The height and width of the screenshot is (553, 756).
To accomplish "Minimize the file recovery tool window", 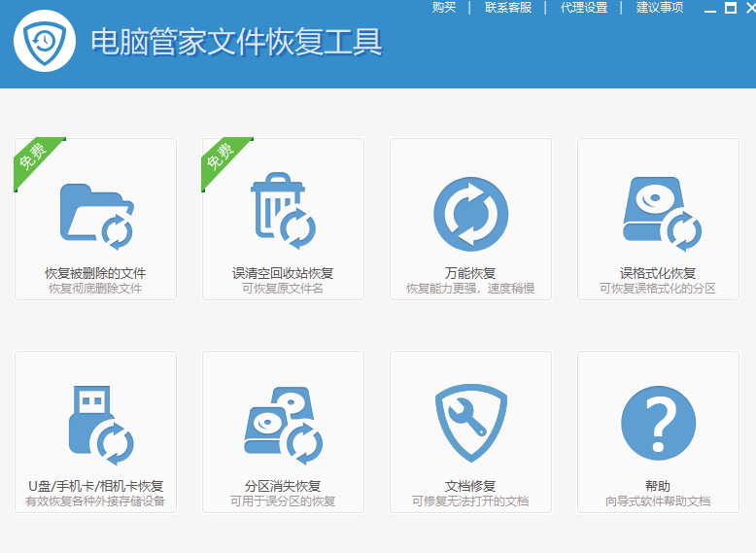I will 710,9.
